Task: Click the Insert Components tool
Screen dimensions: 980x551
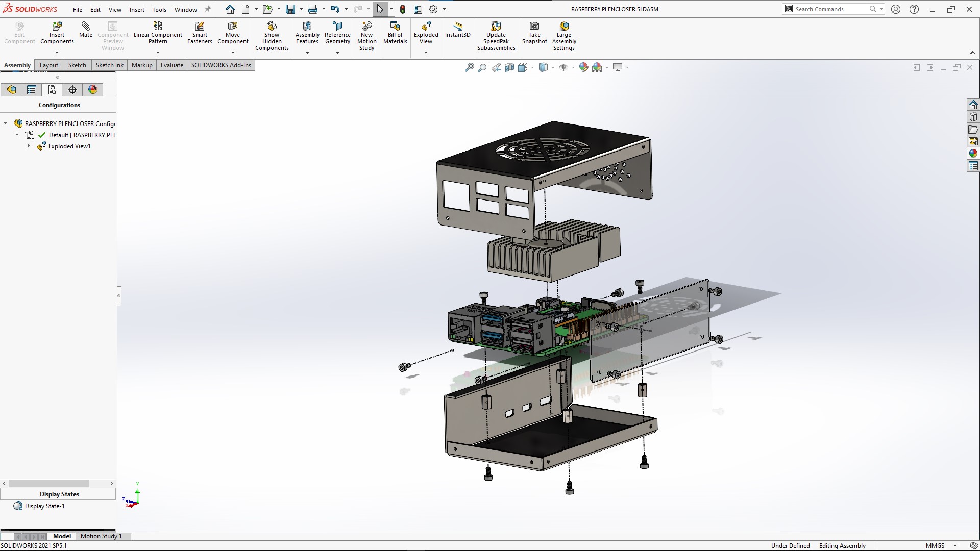Action: (x=57, y=34)
